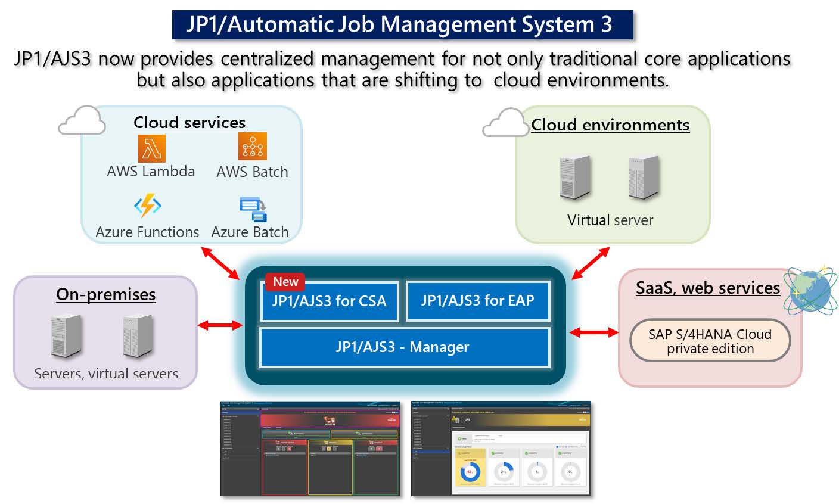Click the AWS Batch icon
The image size is (839, 504).
tap(253, 147)
